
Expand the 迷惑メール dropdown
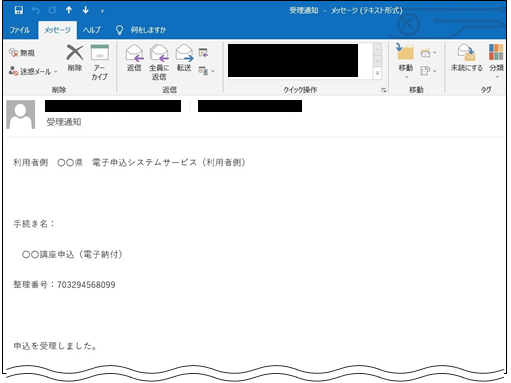33,71
